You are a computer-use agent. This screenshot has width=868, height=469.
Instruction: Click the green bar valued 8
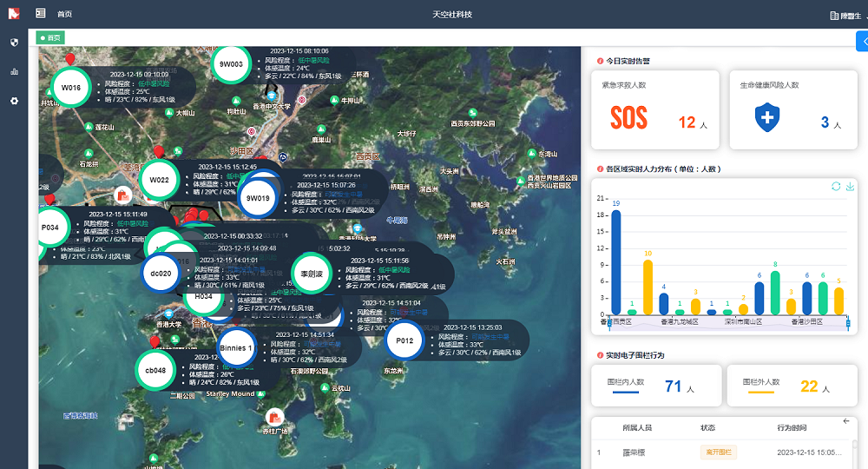pyautogui.click(x=775, y=293)
